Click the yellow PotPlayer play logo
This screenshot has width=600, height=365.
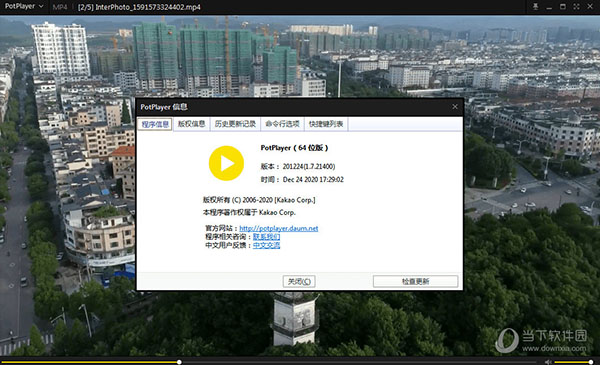(227, 163)
